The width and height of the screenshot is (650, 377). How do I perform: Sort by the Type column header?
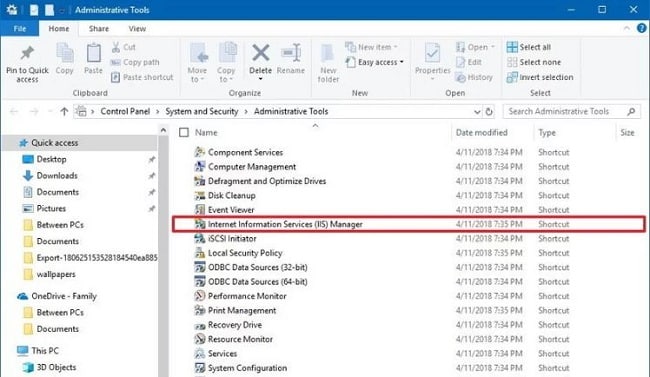[547, 133]
